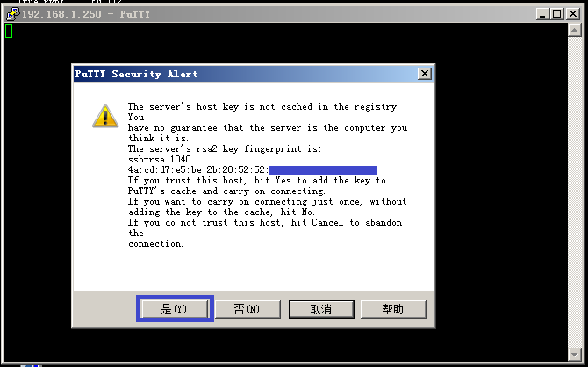
Task: Click 取消 to abandon the connection
Action: [320, 309]
